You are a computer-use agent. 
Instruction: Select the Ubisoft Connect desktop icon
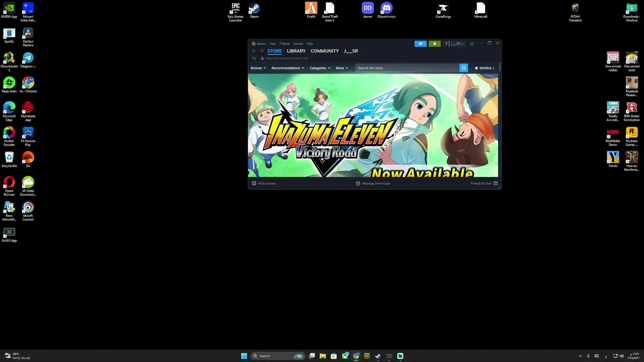pos(28,211)
